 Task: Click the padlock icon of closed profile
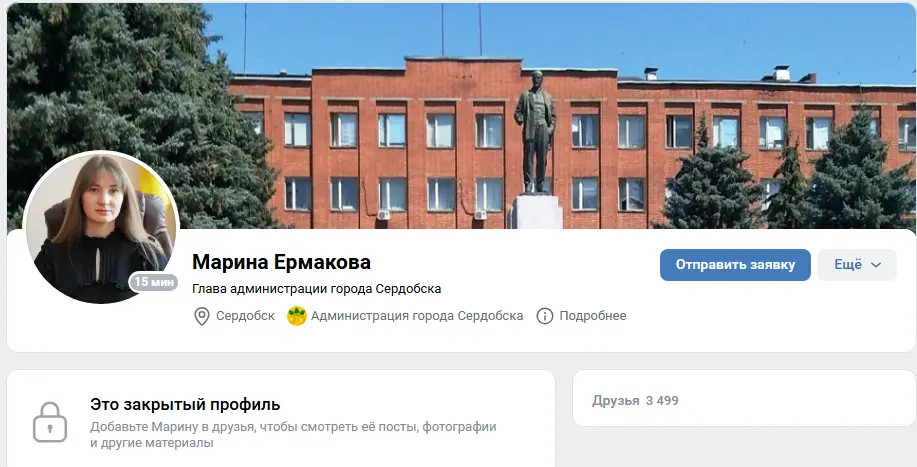point(50,422)
